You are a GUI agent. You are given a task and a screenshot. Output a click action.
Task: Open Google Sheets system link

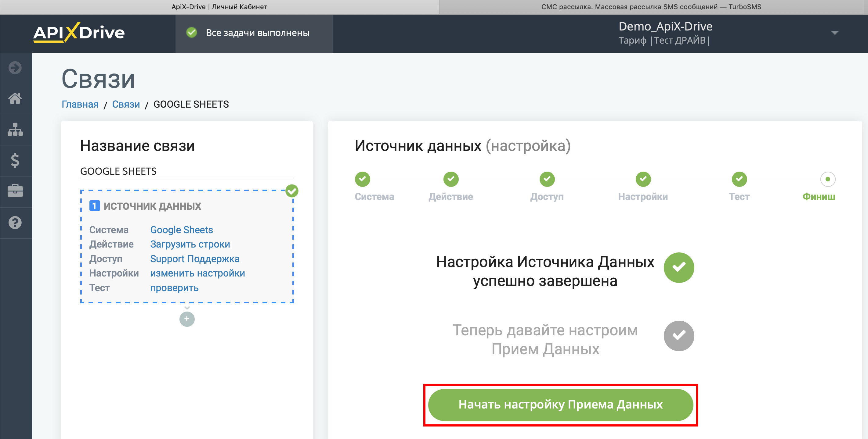[x=181, y=230]
